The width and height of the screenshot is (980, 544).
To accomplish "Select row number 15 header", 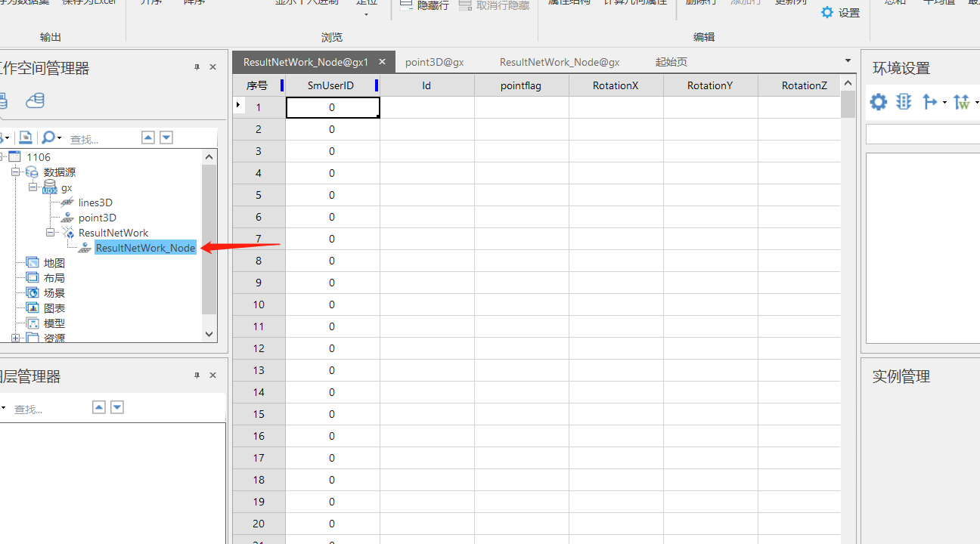I will tap(259, 414).
